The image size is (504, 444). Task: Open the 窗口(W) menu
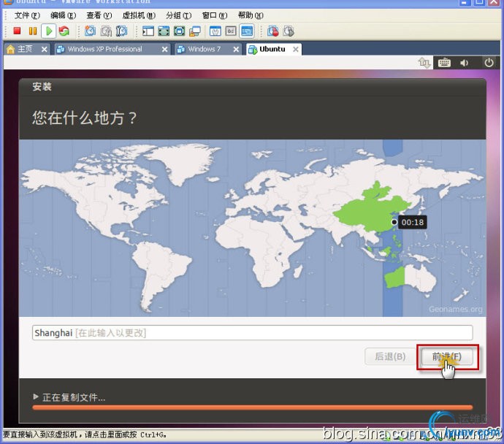(215, 15)
